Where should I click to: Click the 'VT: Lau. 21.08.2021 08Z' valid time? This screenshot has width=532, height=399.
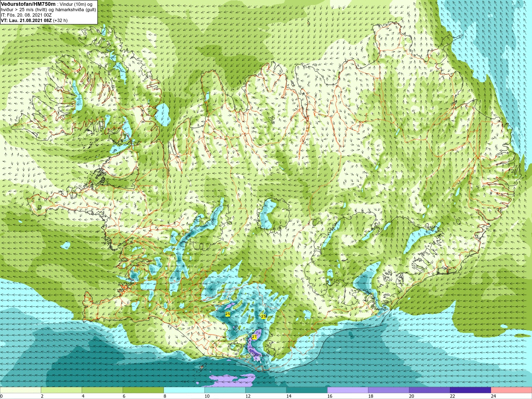[x=26, y=20]
